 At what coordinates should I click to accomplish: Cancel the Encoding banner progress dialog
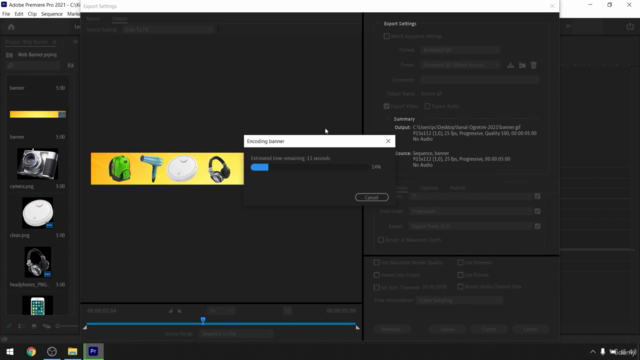point(371,198)
